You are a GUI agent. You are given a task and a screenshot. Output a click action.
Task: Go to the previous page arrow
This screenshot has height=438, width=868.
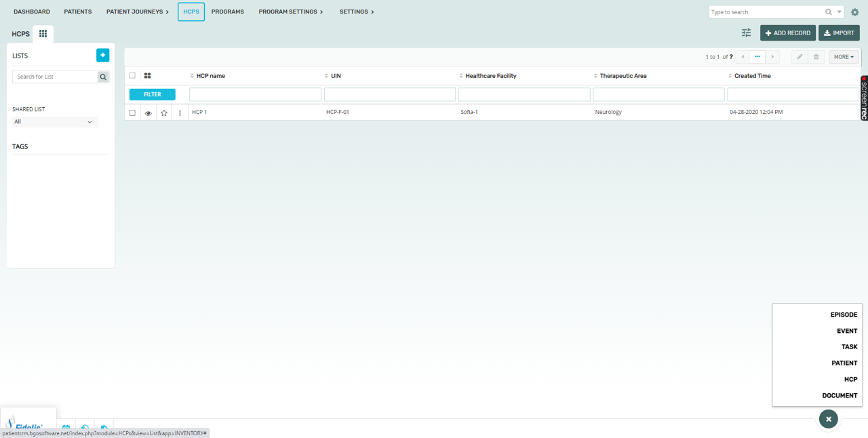coord(743,57)
